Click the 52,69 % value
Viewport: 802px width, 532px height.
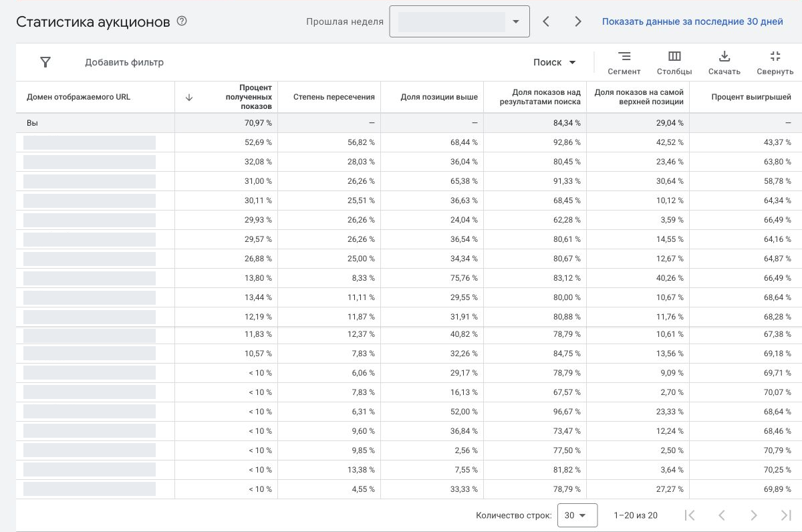tap(259, 142)
